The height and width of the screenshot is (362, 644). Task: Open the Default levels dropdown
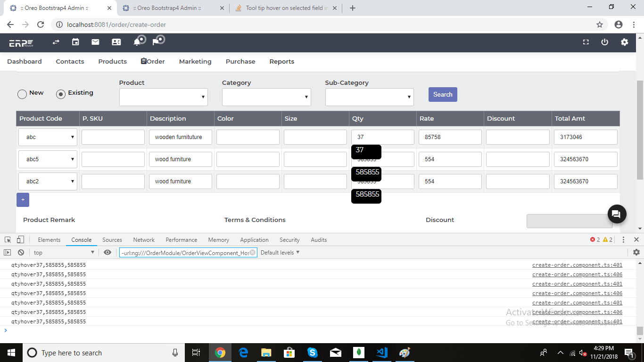[280, 253]
